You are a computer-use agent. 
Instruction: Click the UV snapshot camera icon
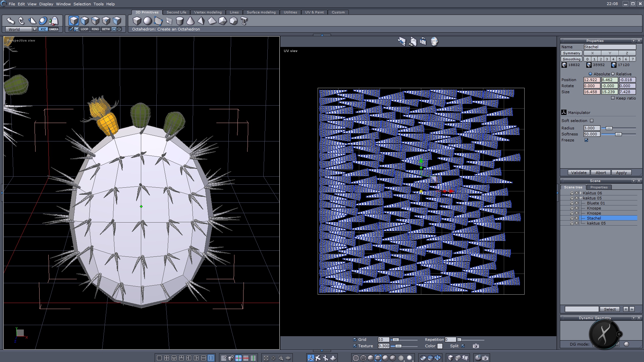coord(476,346)
